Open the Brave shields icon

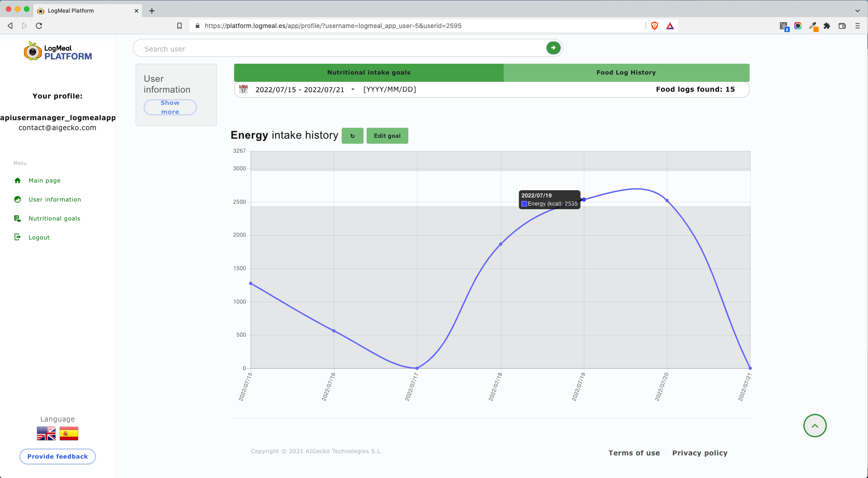654,26
